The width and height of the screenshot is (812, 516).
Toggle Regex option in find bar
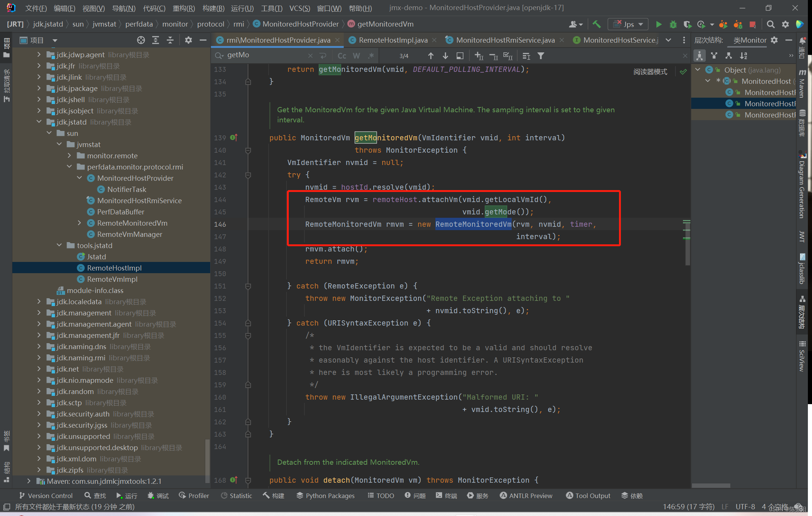371,56
